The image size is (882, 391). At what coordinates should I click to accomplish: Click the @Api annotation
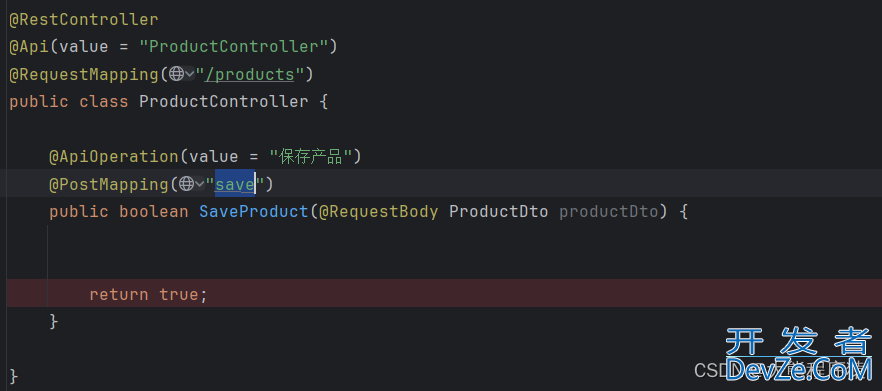point(29,47)
